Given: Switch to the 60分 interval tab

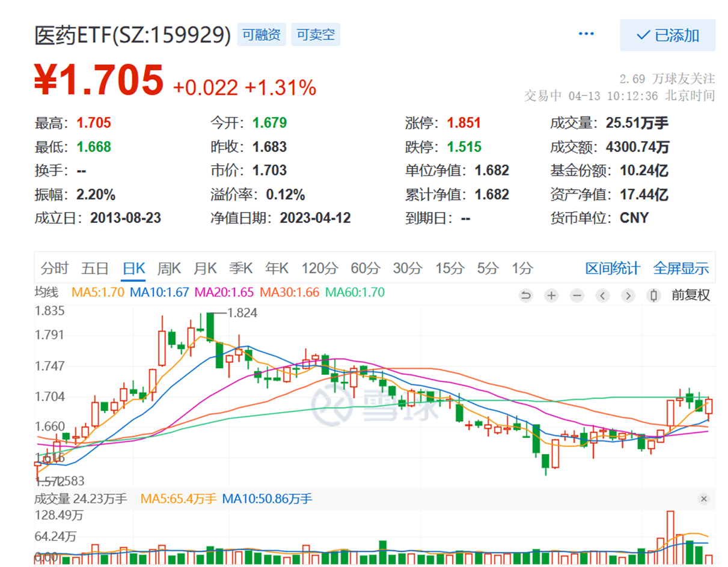Looking at the screenshot, I should [367, 268].
